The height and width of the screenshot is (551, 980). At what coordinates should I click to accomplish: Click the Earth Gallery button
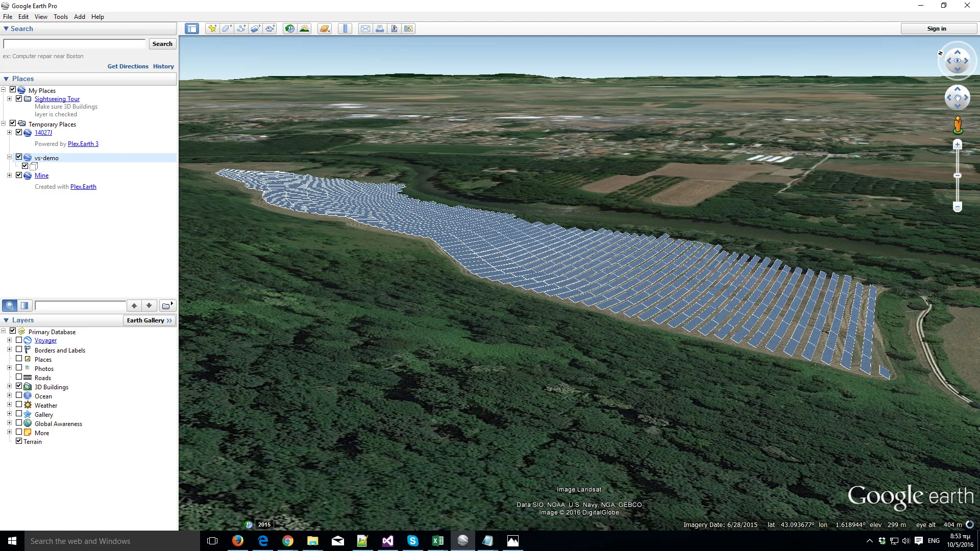click(149, 320)
